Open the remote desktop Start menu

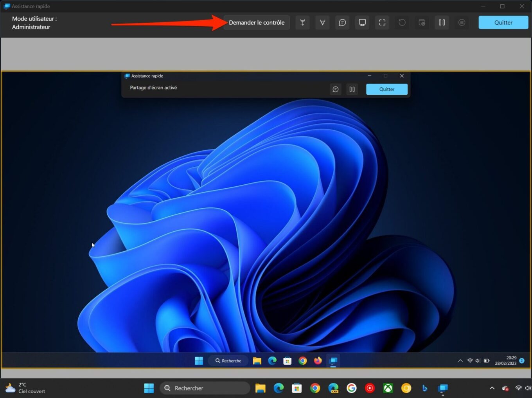pos(199,361)
